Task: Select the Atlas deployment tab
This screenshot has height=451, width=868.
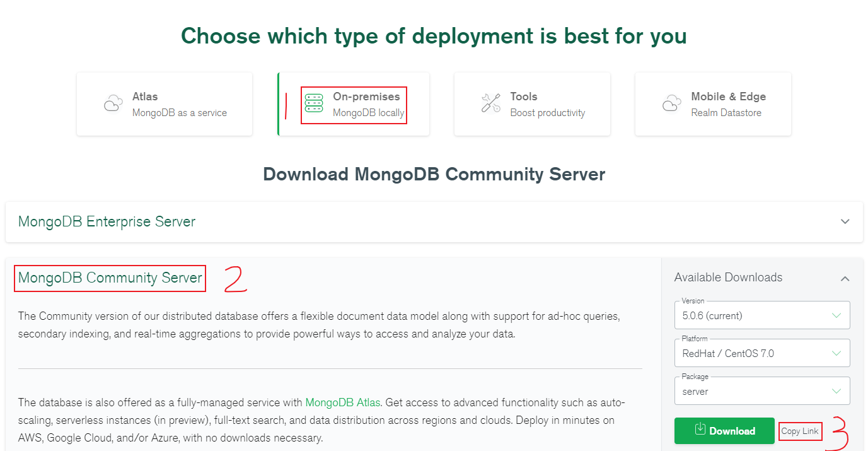Action: 165,104
